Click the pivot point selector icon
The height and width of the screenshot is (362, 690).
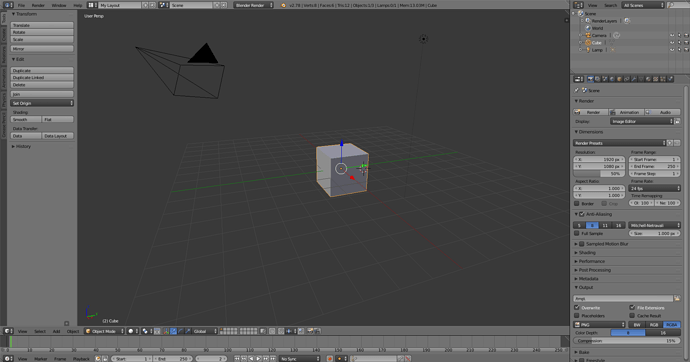tap(145, 331)
